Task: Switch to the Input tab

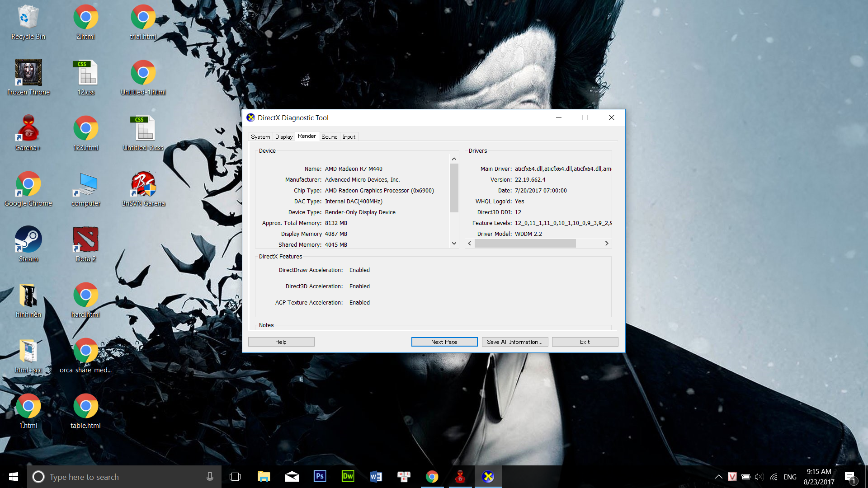Action: point(349,136)
